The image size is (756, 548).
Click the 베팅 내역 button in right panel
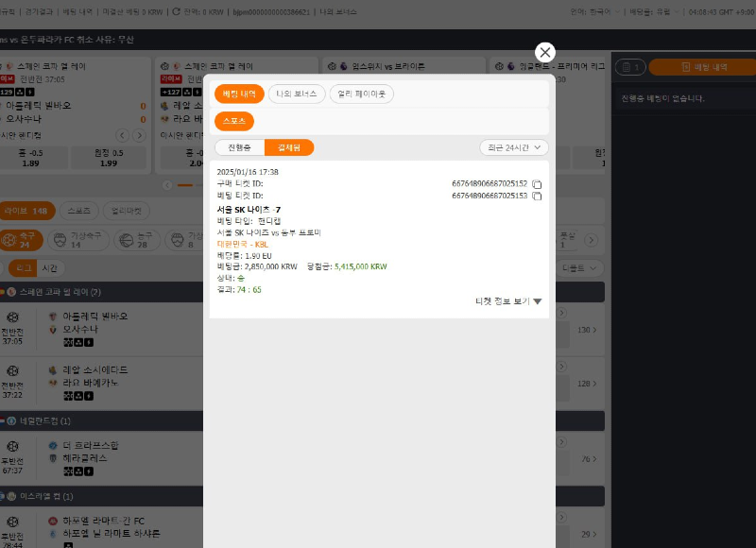point(710,67)
